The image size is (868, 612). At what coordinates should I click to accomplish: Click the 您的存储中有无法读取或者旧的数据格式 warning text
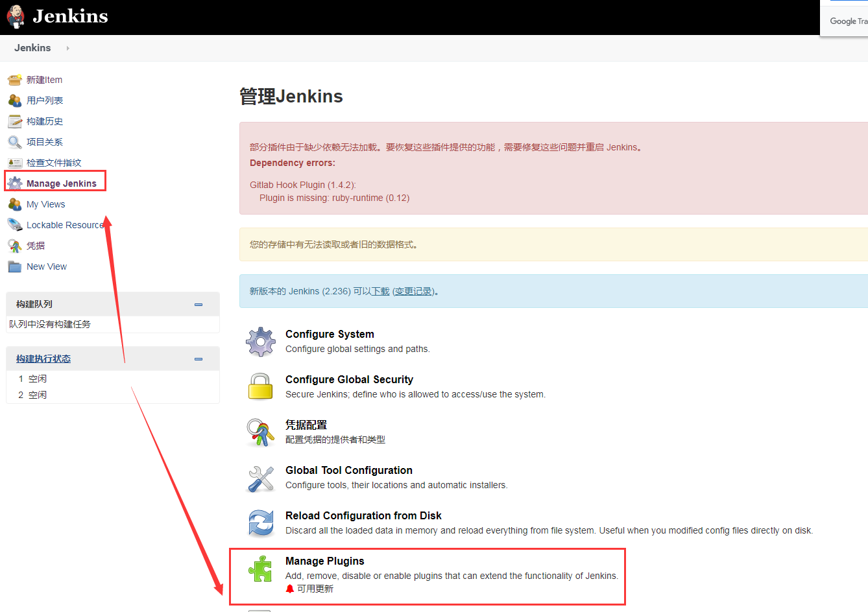[x=335, y=244]
